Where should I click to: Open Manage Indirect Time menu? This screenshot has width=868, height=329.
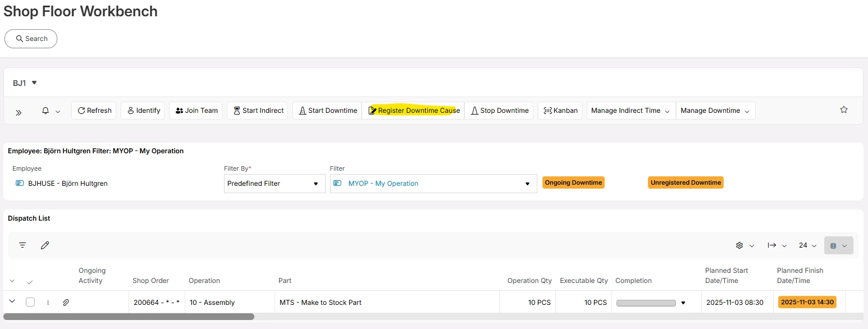click(x=631, y=111)
